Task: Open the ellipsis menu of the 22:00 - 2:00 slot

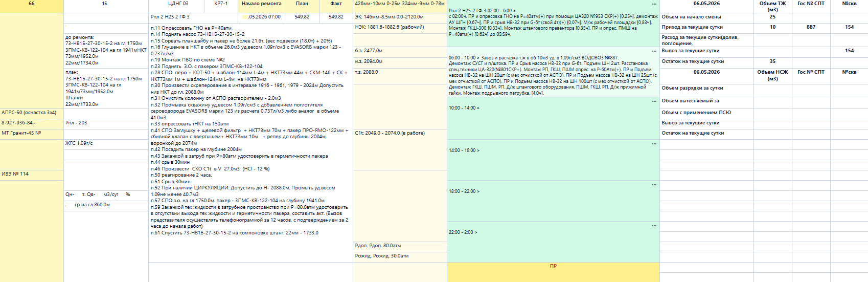Action: click(654, 226)
